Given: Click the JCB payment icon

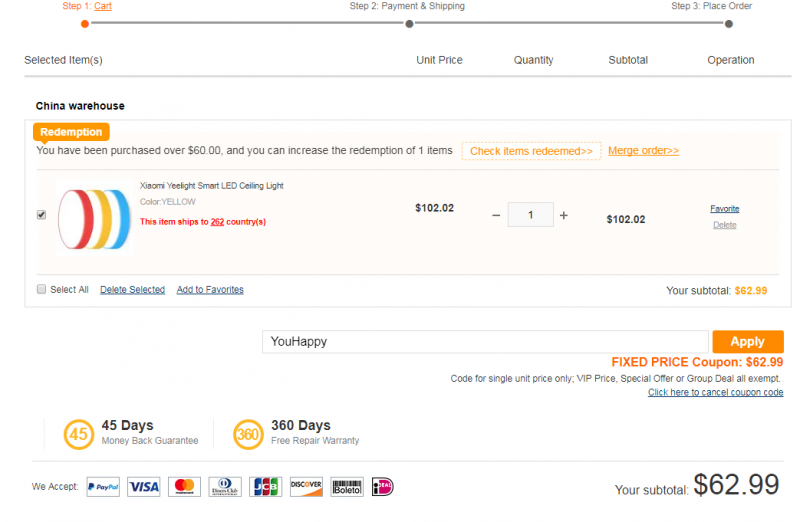Looking at the screenshot, I should point(266,487).
